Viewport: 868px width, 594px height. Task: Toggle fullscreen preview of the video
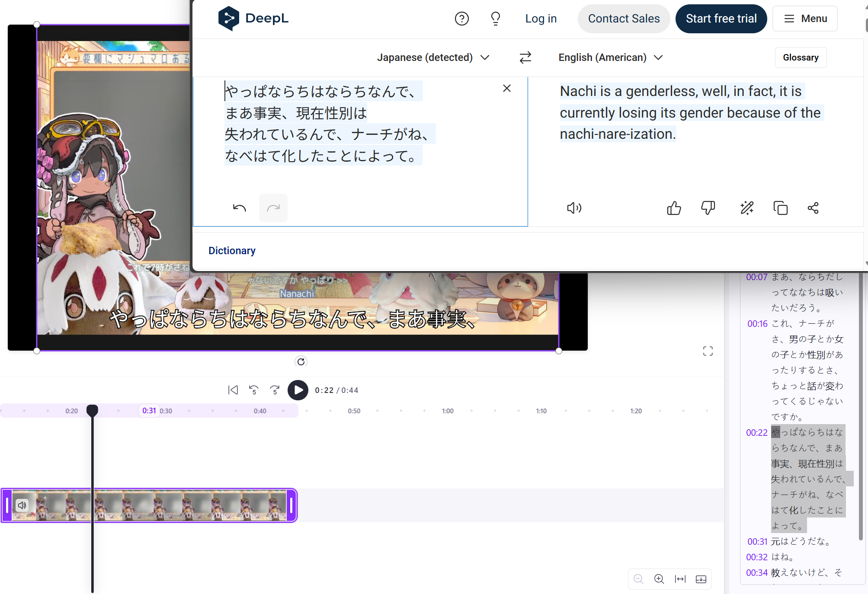(x=708, y=351)
